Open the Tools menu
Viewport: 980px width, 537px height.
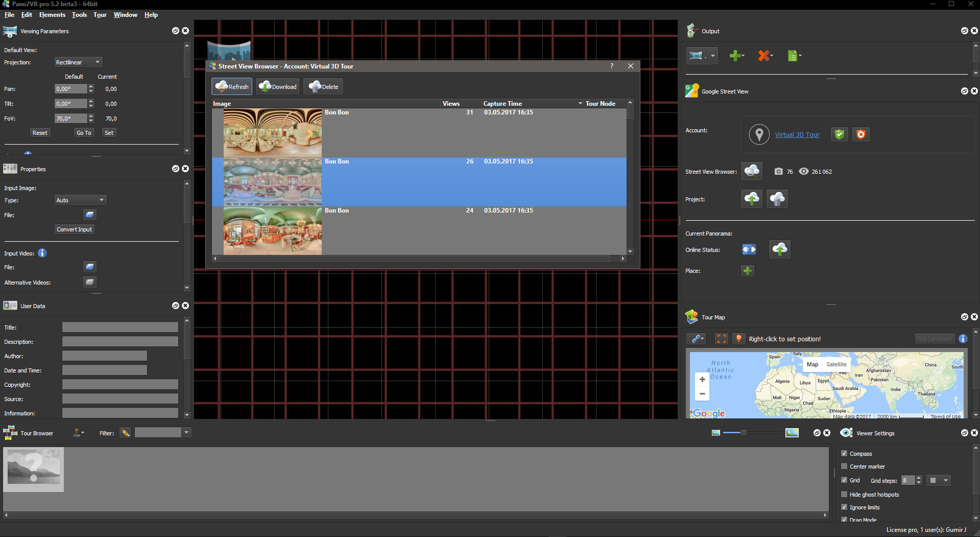point(79,15)
